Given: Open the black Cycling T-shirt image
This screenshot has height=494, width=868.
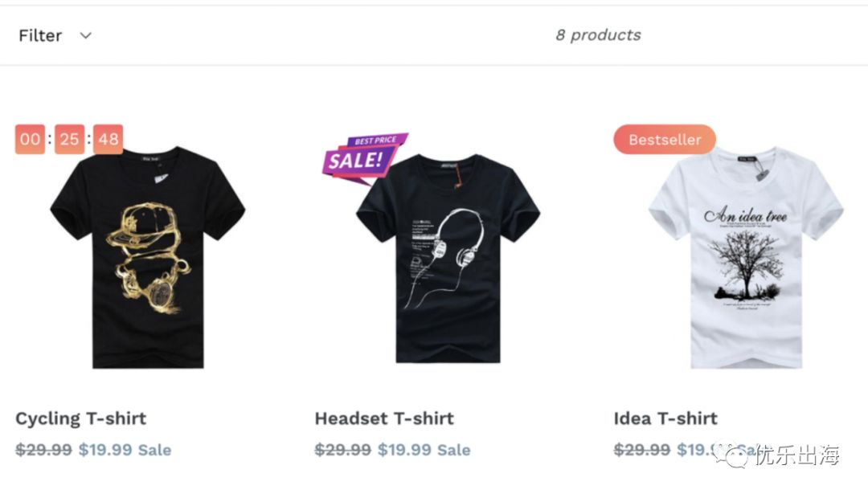Looking at the screenshot, I should coord(147,257).
